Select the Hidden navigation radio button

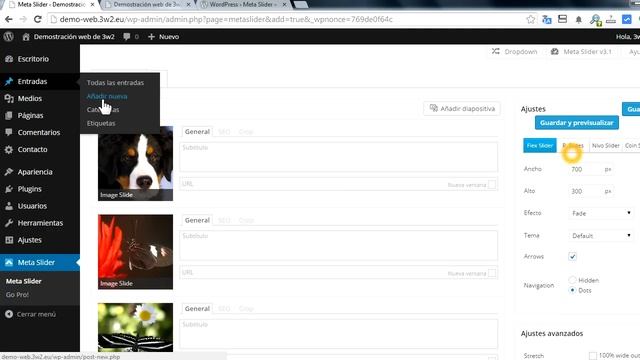572,280
